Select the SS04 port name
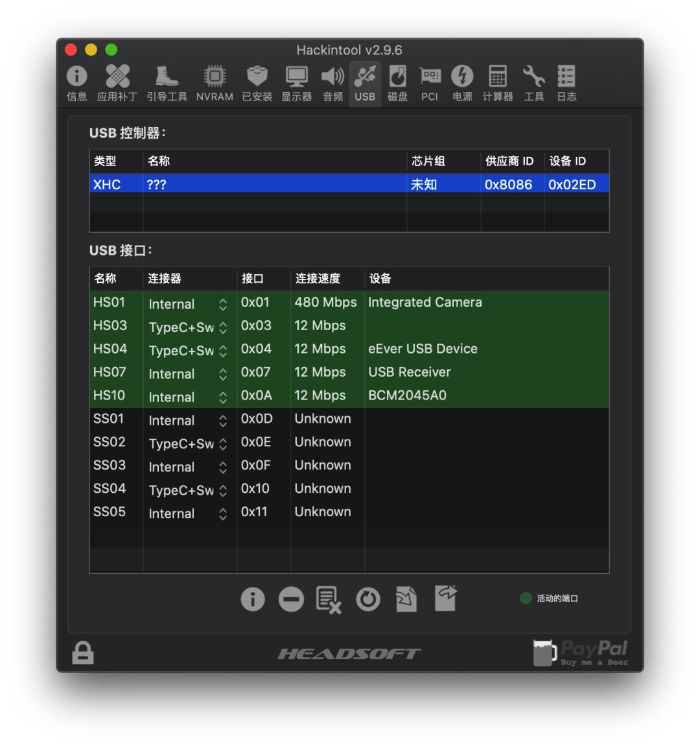Image resolution: width=700 pixels, height=747 pixels. 110,489
